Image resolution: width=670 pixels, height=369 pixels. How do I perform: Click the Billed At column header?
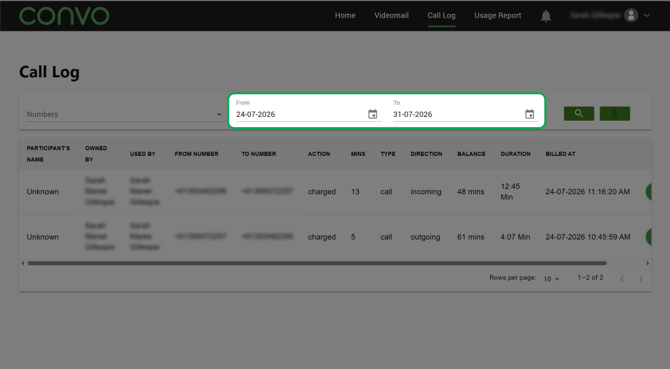point(560,154)
